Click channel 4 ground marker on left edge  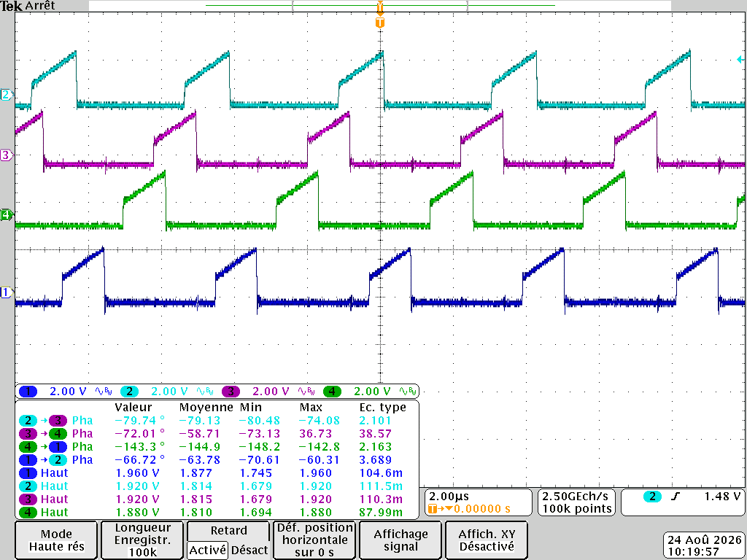coord(6,215)
